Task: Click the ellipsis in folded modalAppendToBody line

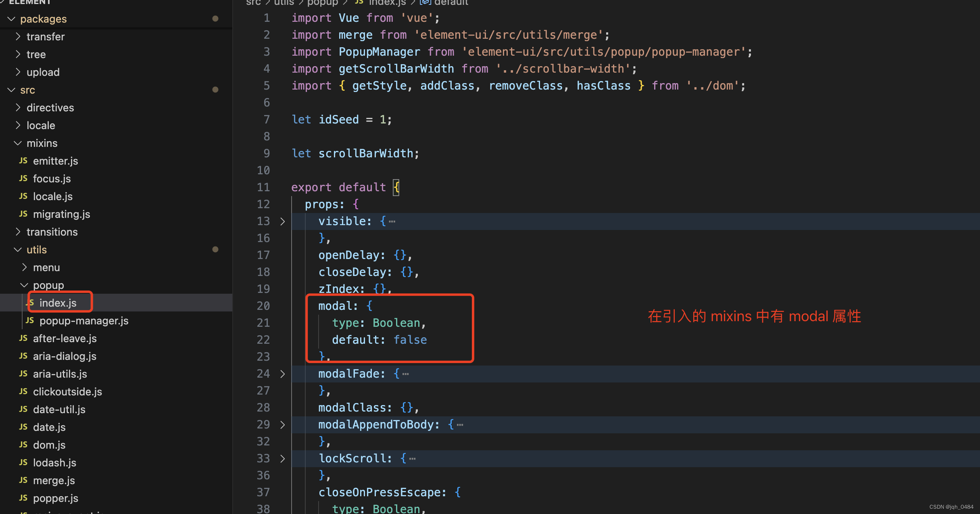Action: coord(460,425)
